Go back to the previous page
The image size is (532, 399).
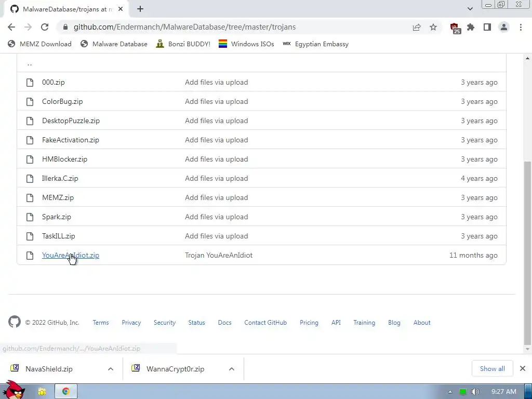point(11,27)
